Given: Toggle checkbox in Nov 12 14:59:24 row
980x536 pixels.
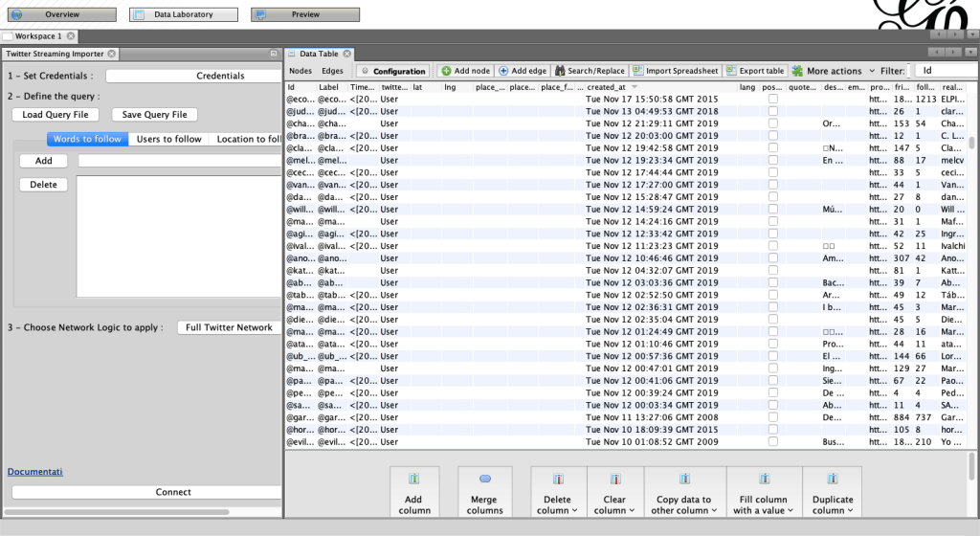Looking at the screenshot, I should (773, 210).
